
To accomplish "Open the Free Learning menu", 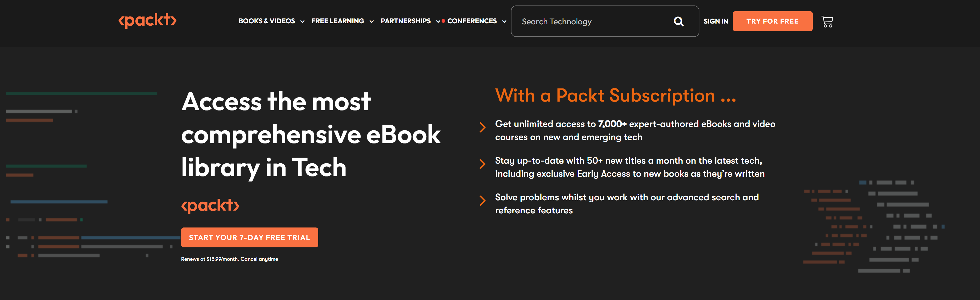I will pyautogui.click(x=337, y=21).
